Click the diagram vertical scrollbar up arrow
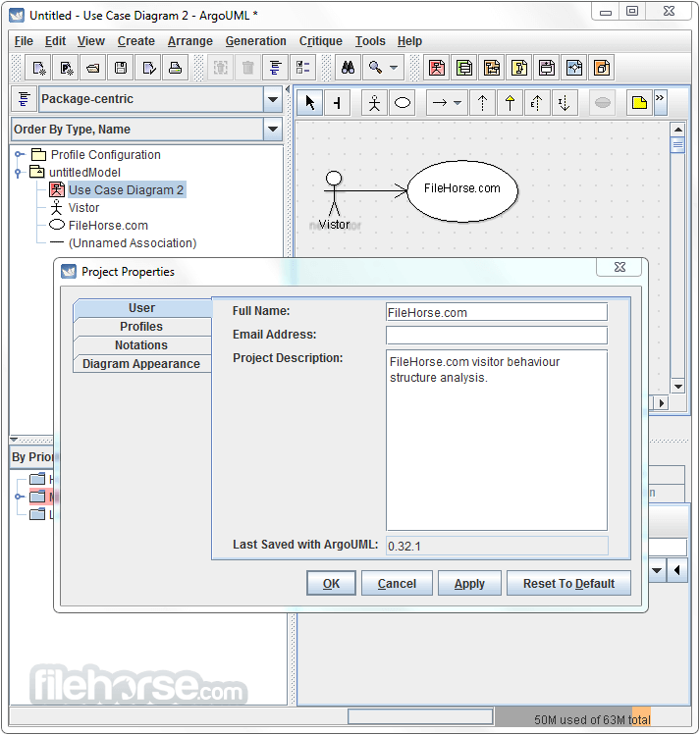 coord(678,130)
